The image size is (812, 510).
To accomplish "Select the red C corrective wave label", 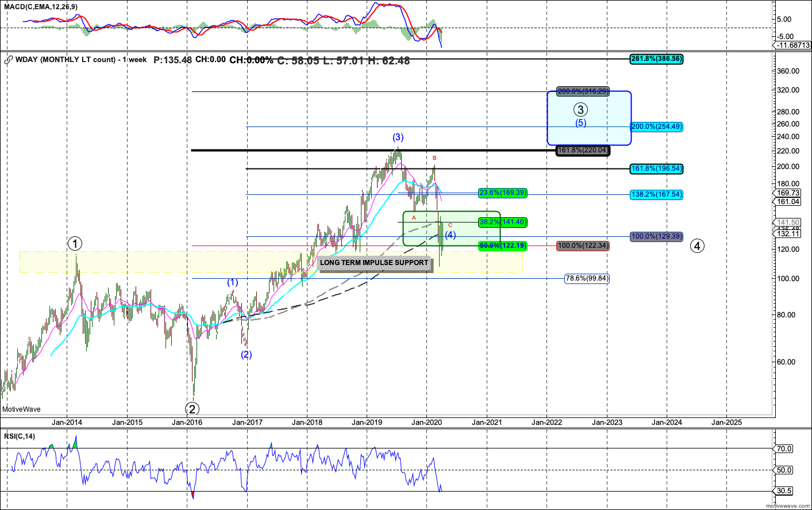I will (450, 225).
